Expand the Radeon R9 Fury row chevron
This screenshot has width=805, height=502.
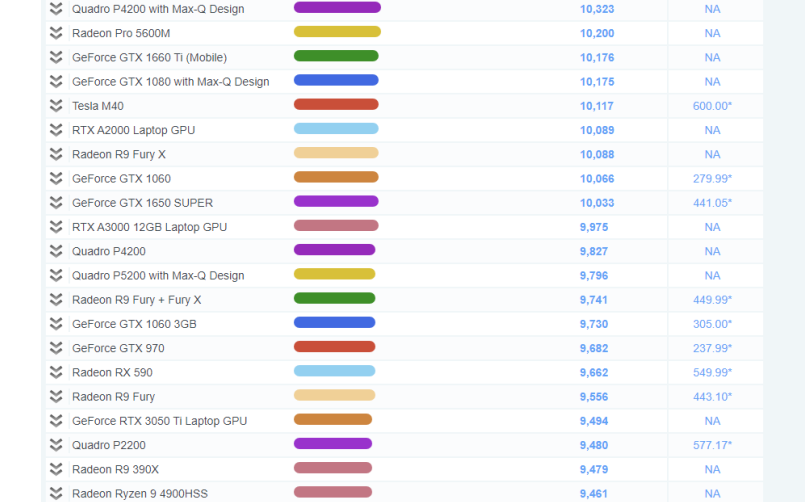pyautogui.click(x=56, y=396)
